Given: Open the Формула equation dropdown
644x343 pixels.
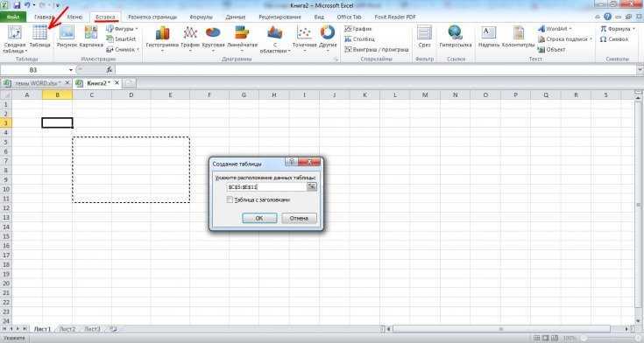Looking at the screenshot, I should click(634, 29).
